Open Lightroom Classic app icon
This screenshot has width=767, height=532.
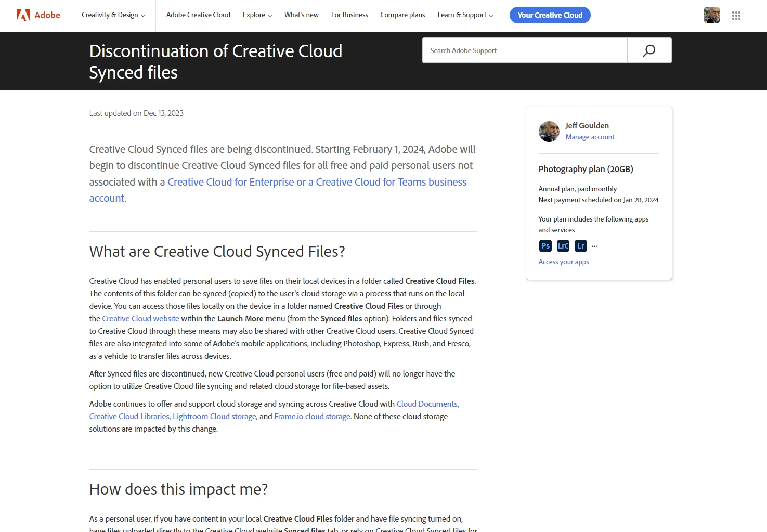pyautogui.click(x=563, y=246)
